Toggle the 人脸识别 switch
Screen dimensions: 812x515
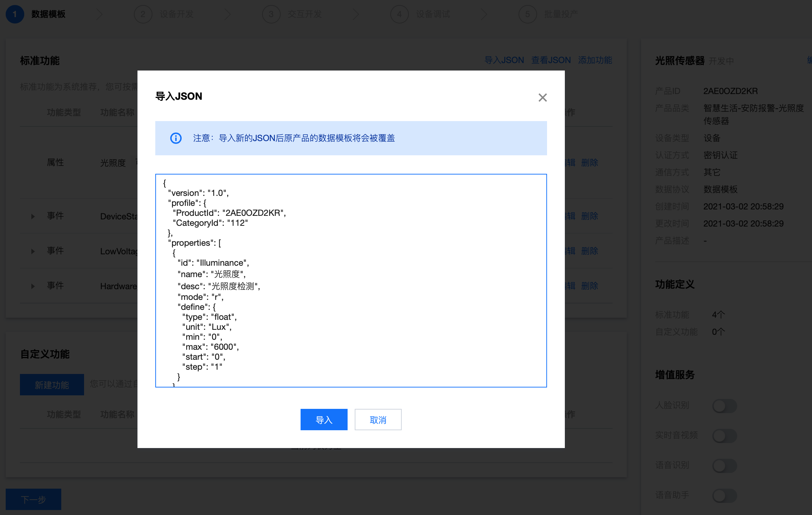point(724,406)
